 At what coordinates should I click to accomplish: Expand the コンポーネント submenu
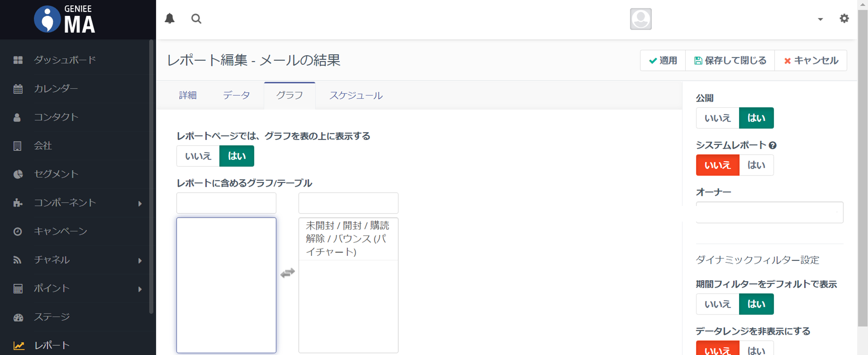click(x=139, y=203)
